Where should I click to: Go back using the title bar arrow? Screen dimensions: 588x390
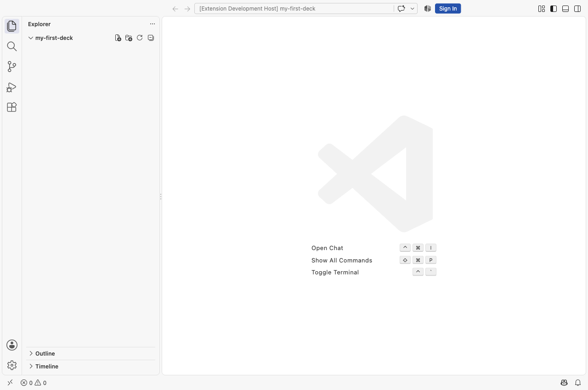pos(175,9)
